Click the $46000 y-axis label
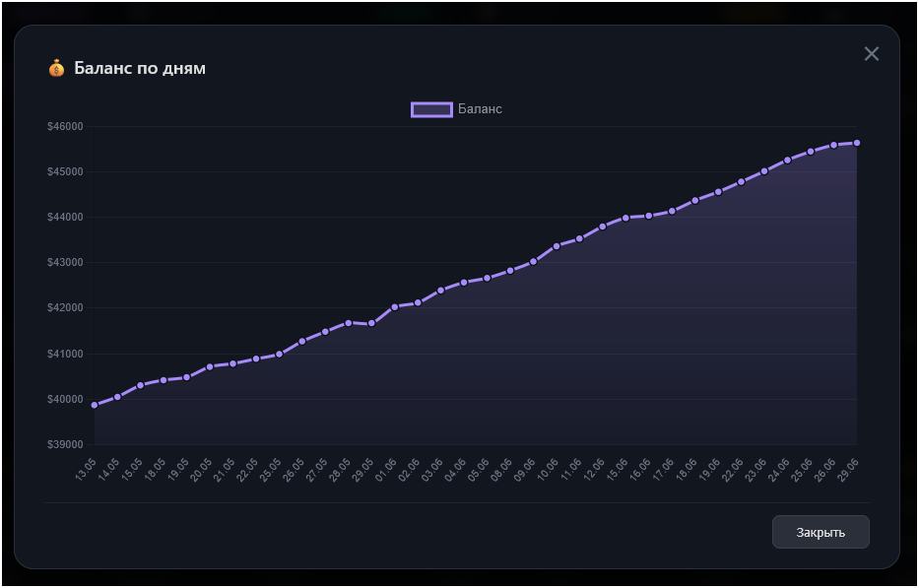This screenshot has width=919, height=588. pos(65,127)
